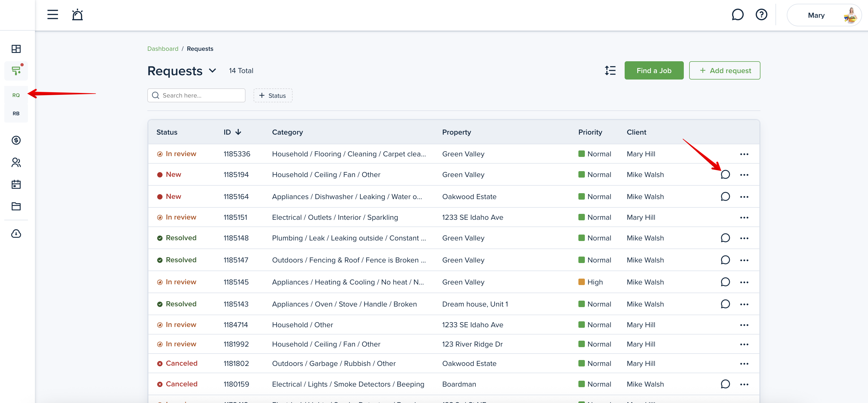The image size is (868, 403).
Task: Add a Status filter
Action: click(x=273, y=96)
